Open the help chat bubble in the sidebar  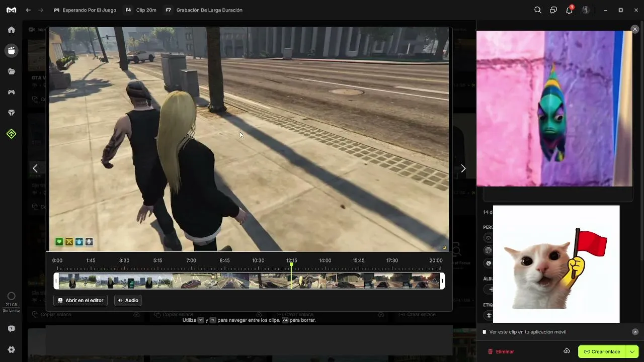[11, 329]
